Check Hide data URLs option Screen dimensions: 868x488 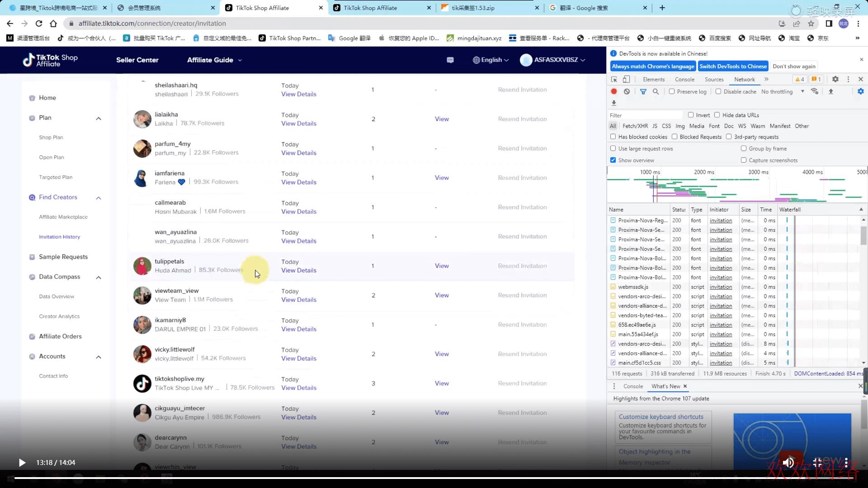point(717,115)
